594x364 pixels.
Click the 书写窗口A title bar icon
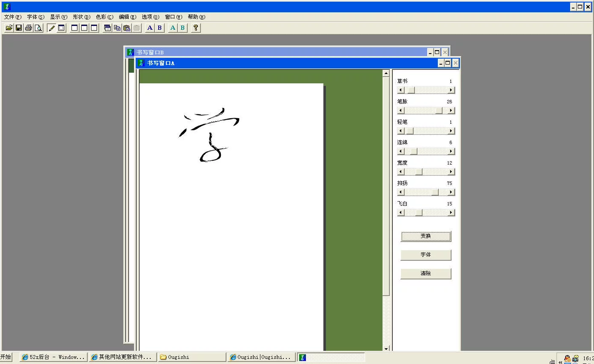click(141, 63)
